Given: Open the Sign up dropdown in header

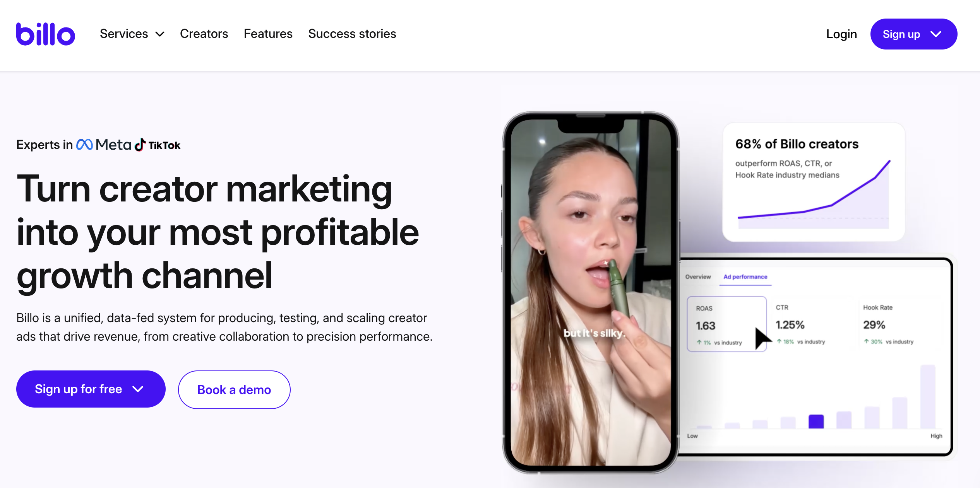Looking at the screenshot, I should click(x=914, y=34).
